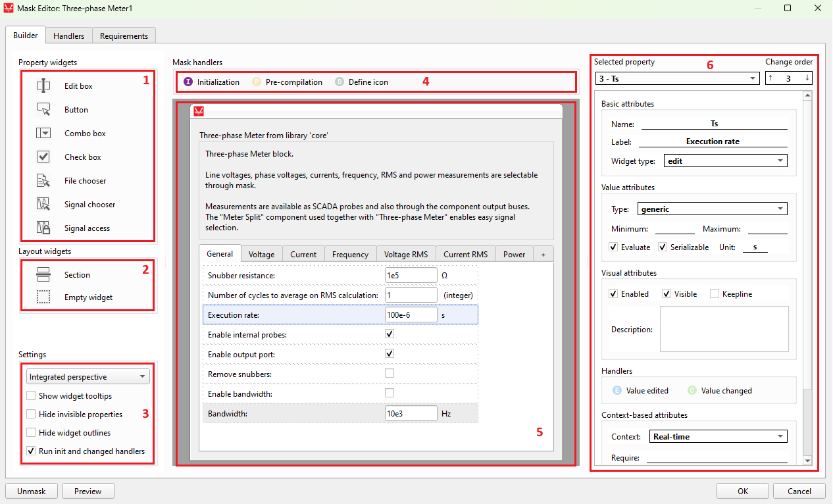Open the Voltage RMS tab
Image resolution: width=833 pixels, height=504 pixels.
[405, 255]
